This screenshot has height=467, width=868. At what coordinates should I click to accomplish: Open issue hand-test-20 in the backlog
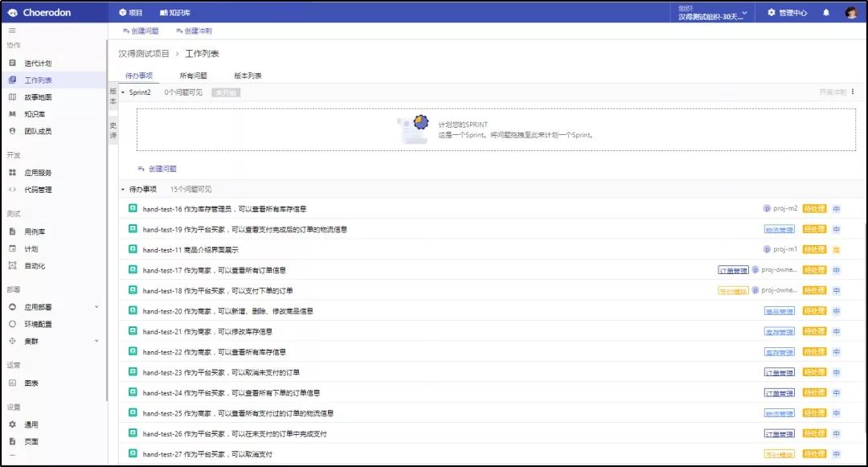(x=227, y=311)
